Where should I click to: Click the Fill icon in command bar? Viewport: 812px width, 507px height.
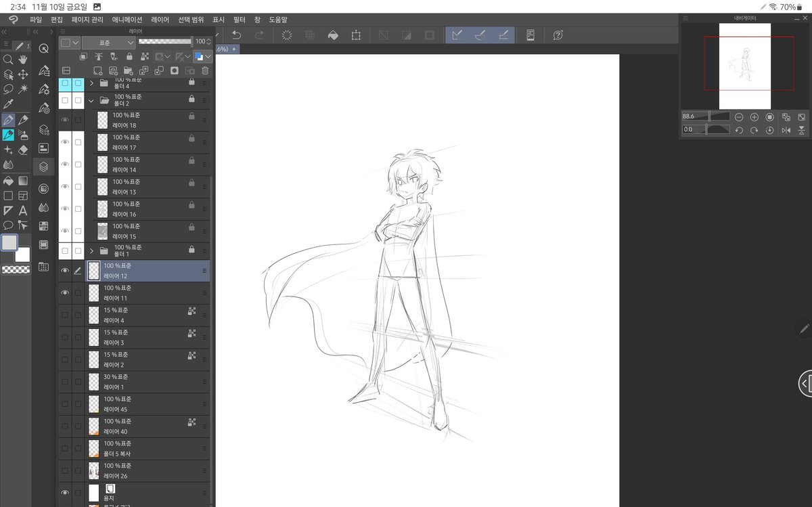tap(333, 35)
